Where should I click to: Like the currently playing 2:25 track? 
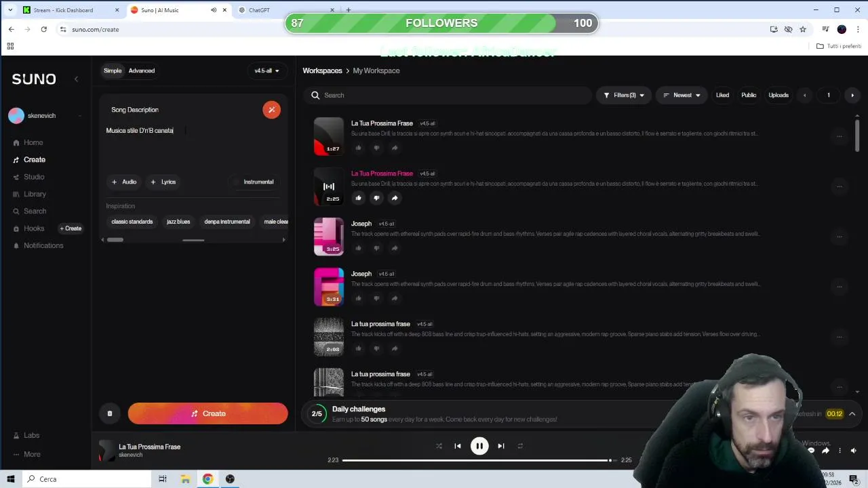[x=358, y=198]
